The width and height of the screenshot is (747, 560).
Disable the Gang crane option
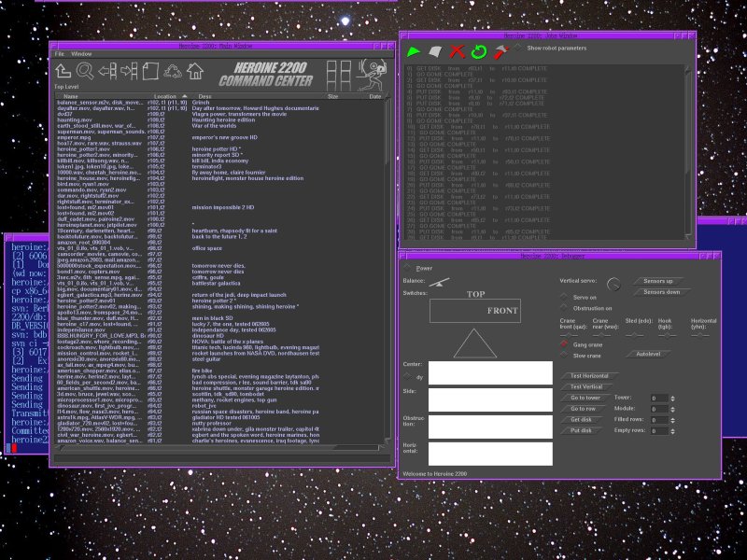pyautogui.click(x=565, y=344)
